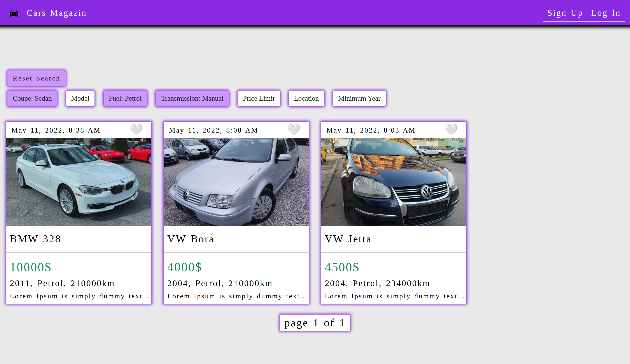Select the 4000$ price on VW Bora
The height and width of the screenshot is (364, 630).
[184, 267]
